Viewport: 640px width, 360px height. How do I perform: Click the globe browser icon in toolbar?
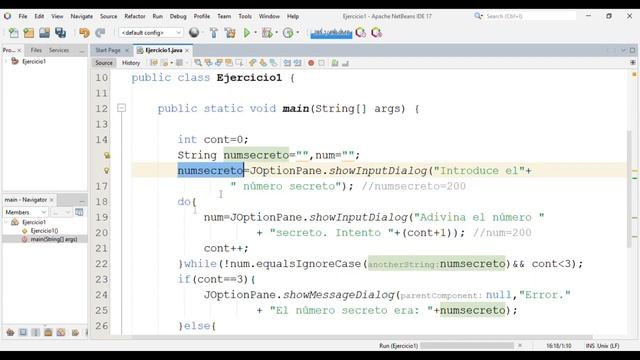[194, 33]
